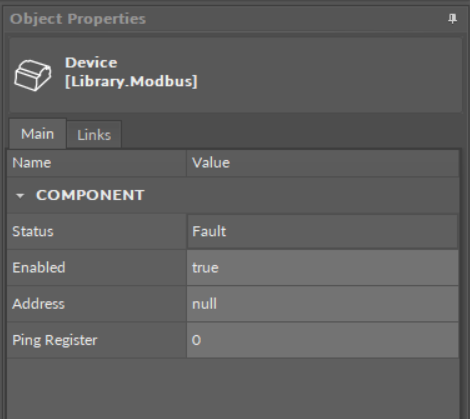Select the Enabled property name cell

click(96, 268)
